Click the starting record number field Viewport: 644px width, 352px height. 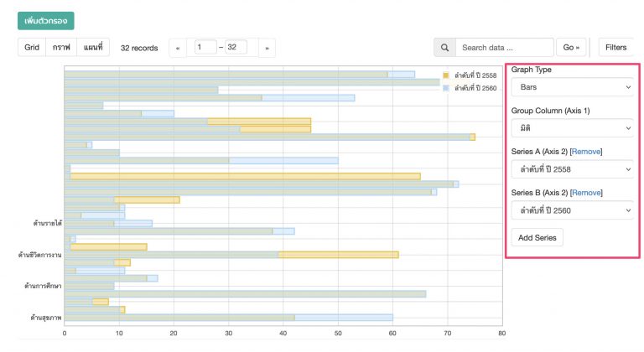pos(205,48)
